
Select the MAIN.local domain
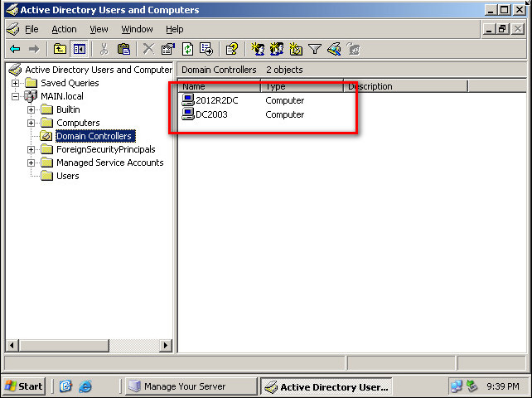click(62, 96)
